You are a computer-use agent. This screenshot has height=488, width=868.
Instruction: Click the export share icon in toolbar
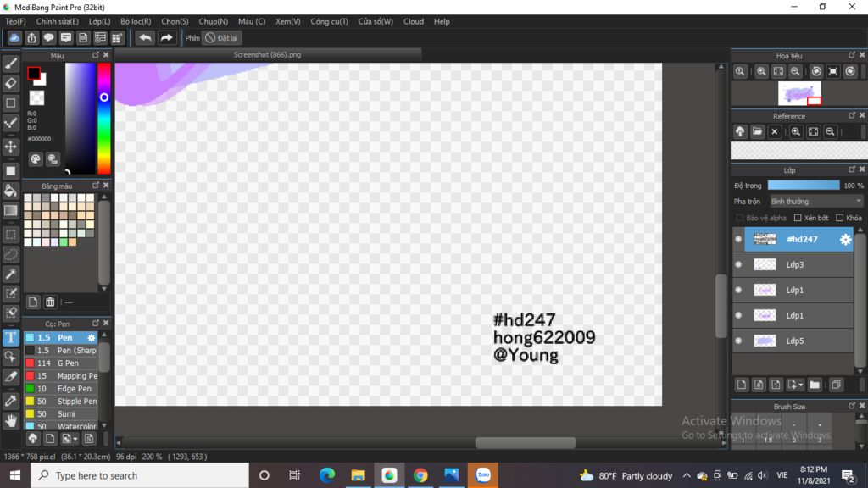[x=31, y=37]
